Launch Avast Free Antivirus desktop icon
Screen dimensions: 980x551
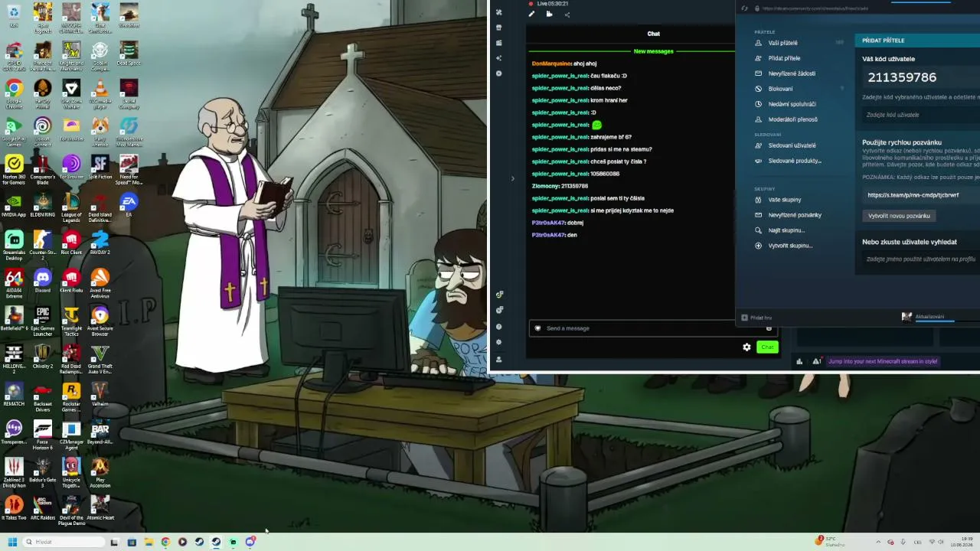click(x=100, y=283)
